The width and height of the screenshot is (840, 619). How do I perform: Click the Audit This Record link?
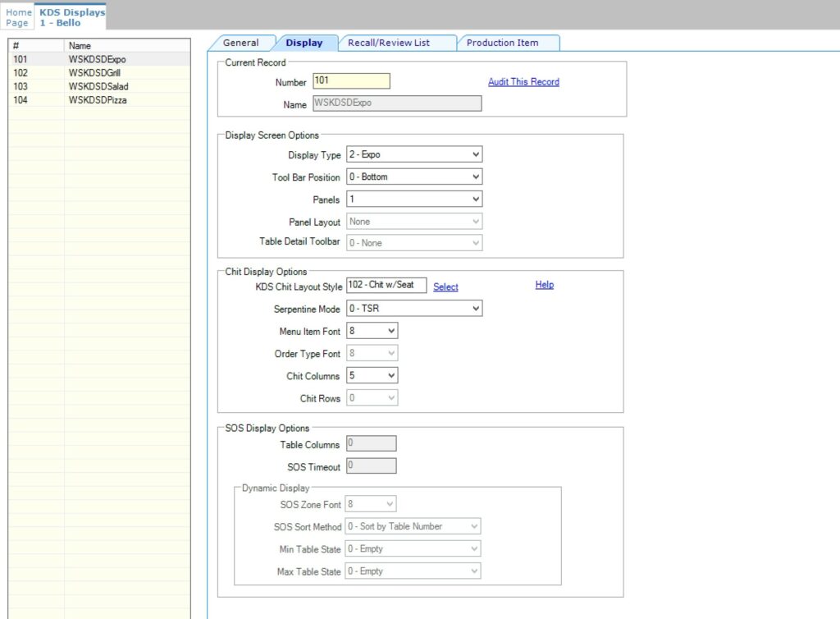click(x=523, y=82)
